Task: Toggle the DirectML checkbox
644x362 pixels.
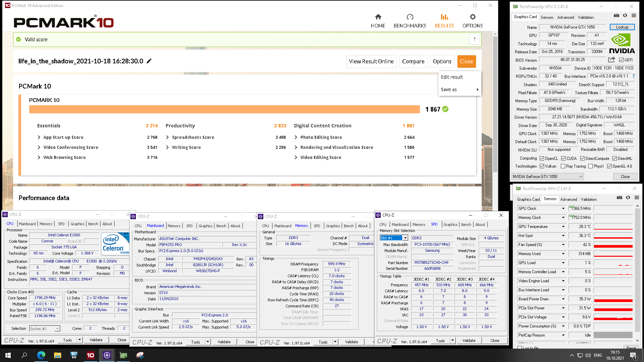Action: 614,158
